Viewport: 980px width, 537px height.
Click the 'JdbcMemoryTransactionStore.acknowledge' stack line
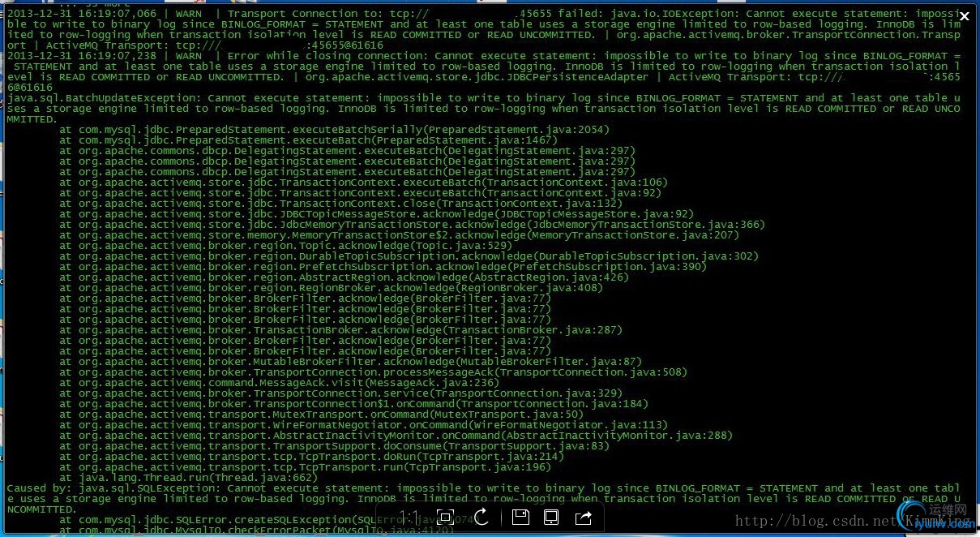(412, 225)
